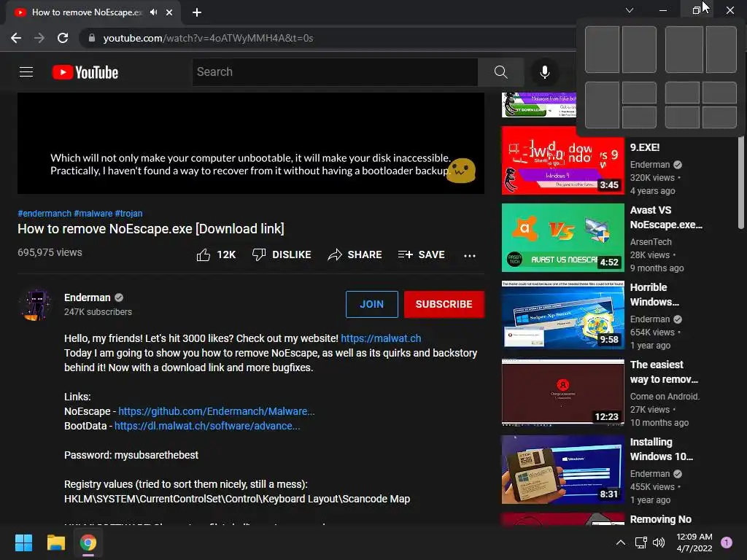Screen dimensions: 747x560
Task: Open the volume icon in system tray
Action: (x=659, y=542)
